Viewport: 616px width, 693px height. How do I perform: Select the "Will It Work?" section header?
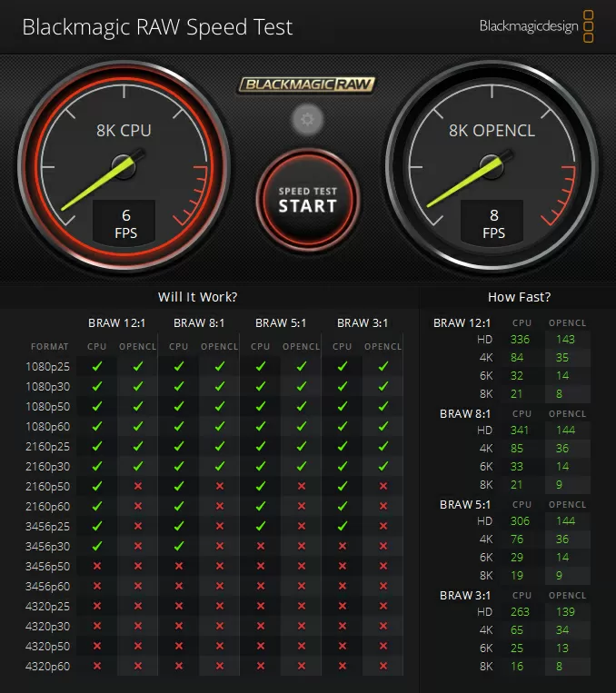[x=197, y=297]
